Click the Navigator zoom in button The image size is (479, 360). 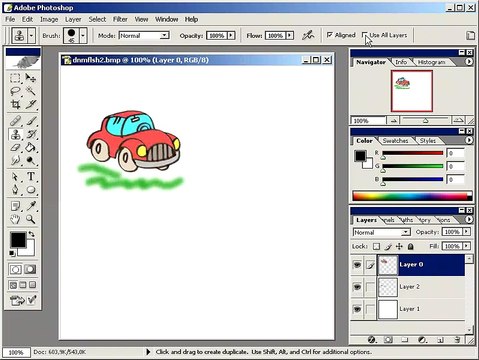point(458,120)
